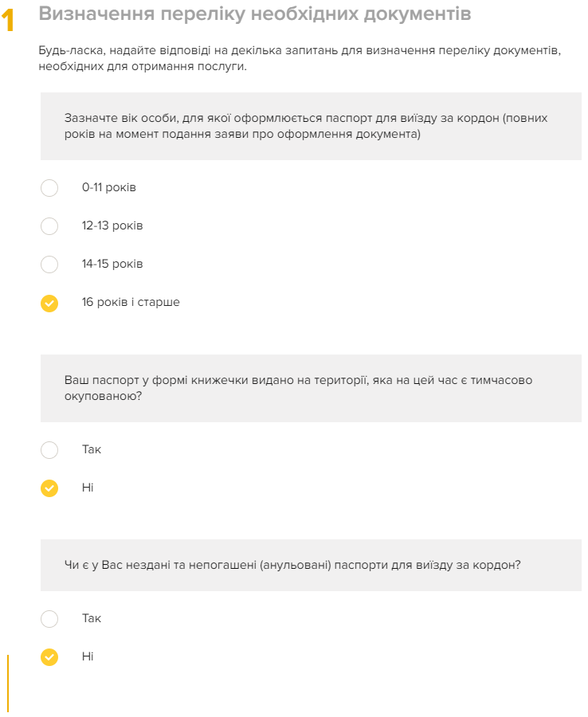The width and height of the screenshot is (588, 717).
Task: Select the 14-15 років radio circle
Action: [49, 264]
